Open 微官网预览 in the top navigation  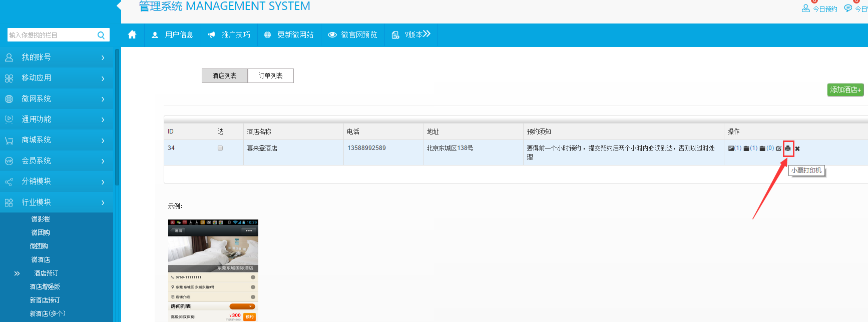point(353,35)
